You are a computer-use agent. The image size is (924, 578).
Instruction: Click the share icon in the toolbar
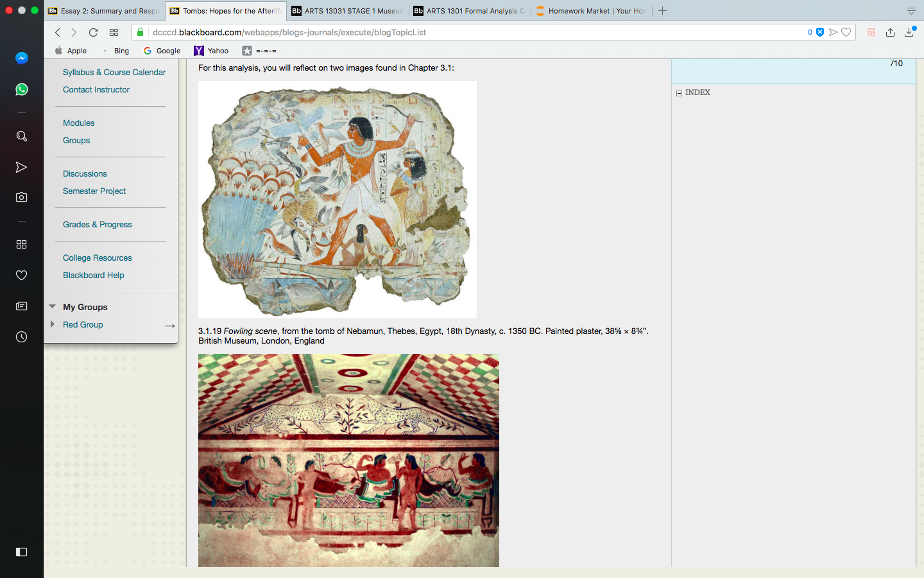(x=890, y=32)
